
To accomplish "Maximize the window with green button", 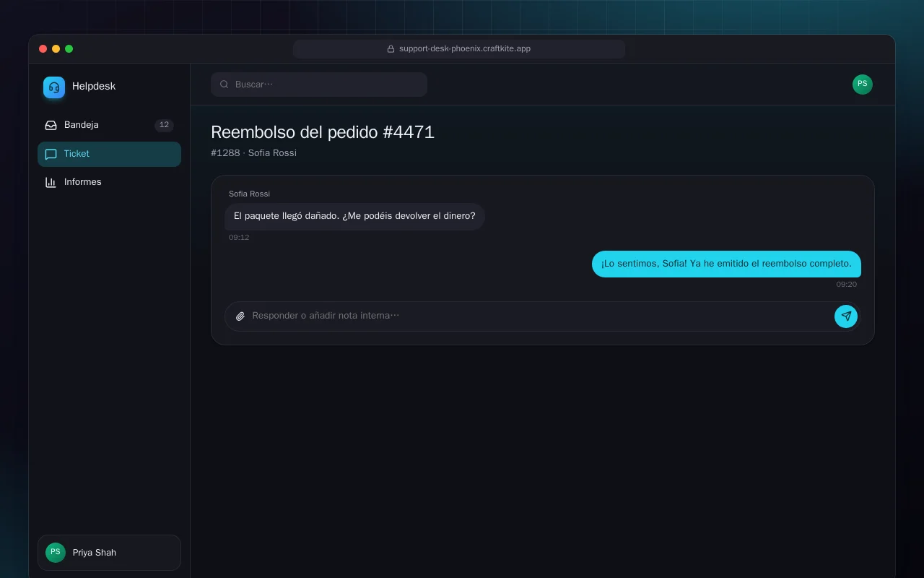I will coord(69,49).
